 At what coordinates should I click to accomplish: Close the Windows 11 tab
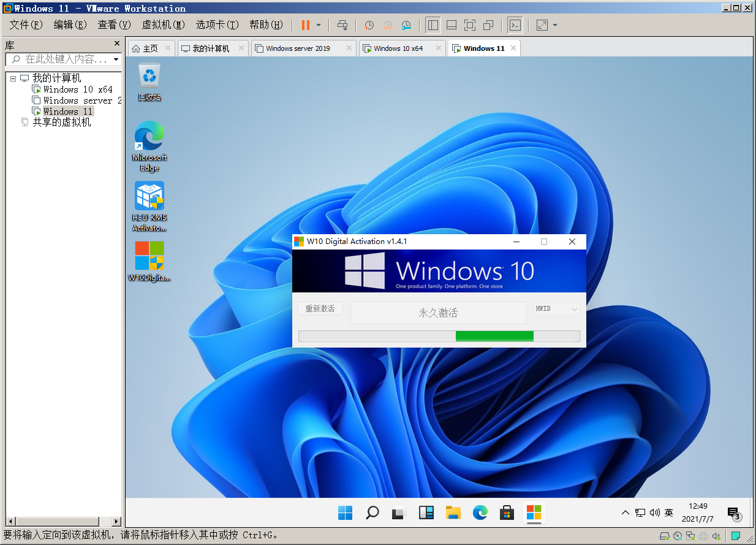tap(513, 48)
